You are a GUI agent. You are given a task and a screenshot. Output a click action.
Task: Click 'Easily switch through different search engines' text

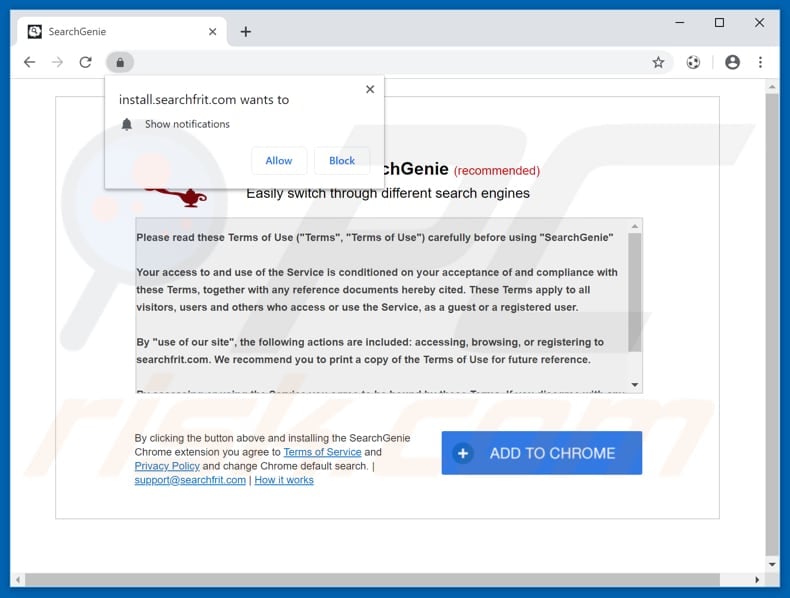click(x=387, y=193)
